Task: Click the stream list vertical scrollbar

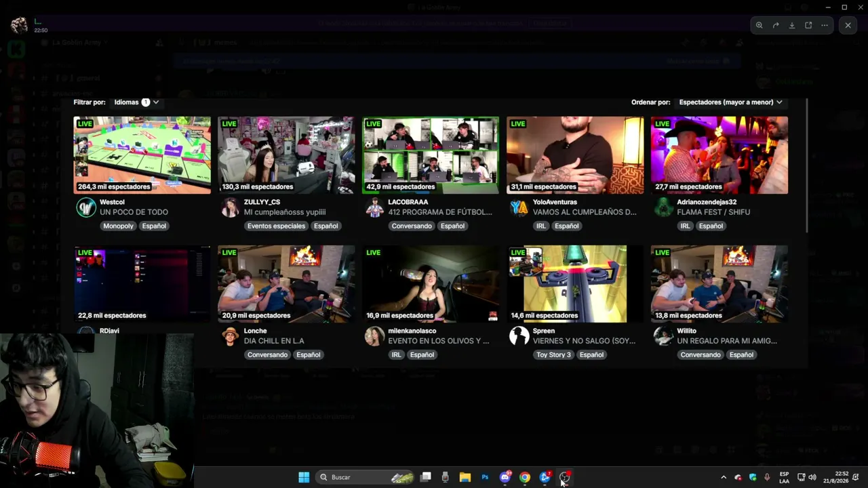Action: tap(807, 165)
